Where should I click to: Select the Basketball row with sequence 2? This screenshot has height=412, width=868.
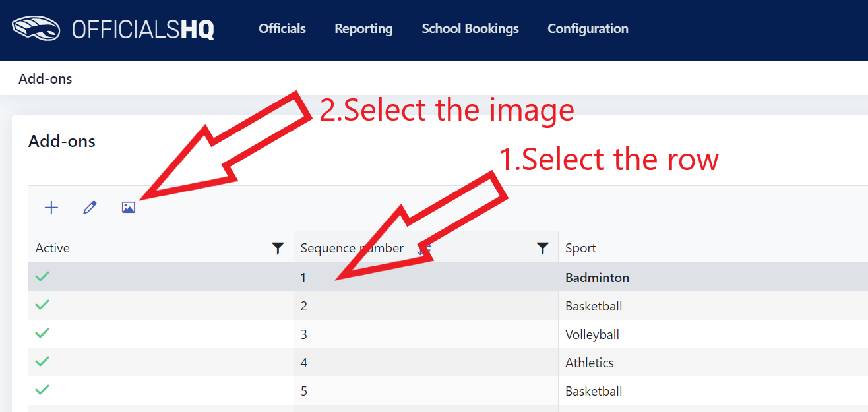[448, 306]
